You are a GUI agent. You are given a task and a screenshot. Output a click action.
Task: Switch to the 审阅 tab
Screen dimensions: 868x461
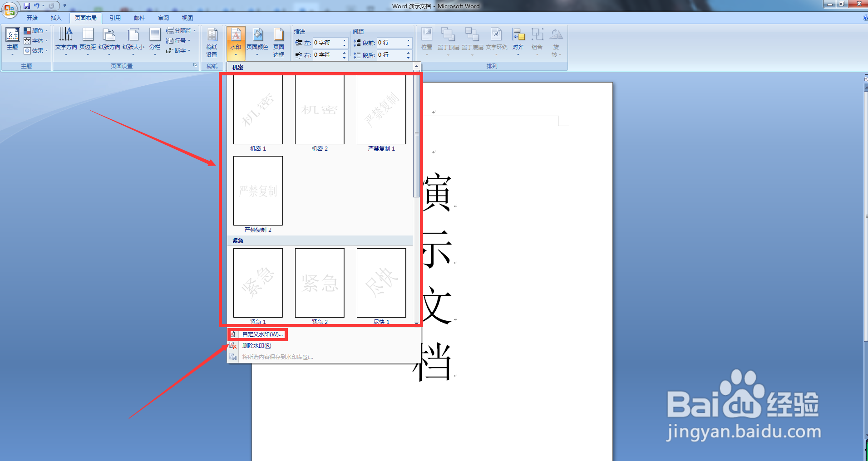(x=163, y=18)
